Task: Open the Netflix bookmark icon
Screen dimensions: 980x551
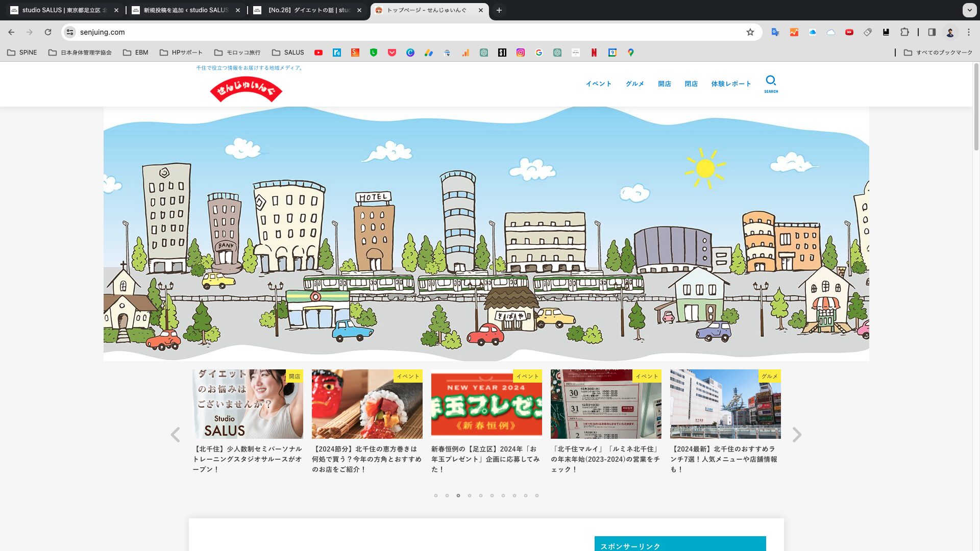Action: coord(594,53)
